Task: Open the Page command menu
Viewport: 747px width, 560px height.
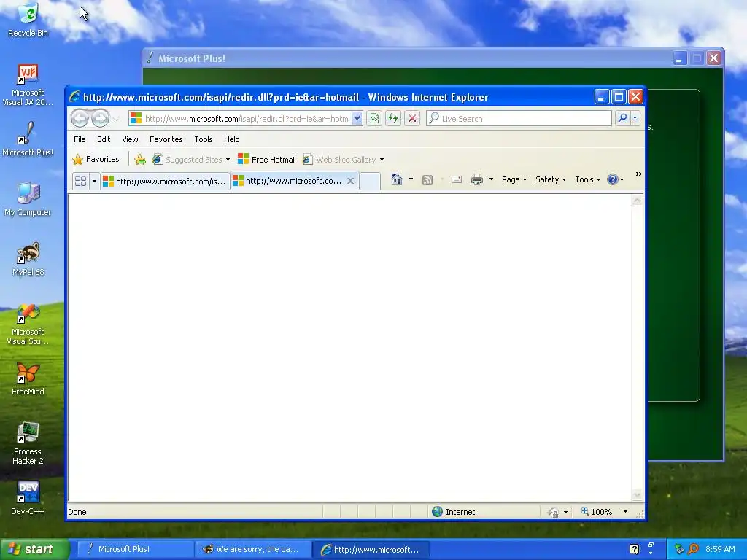Action: click(x=514, y=179)
